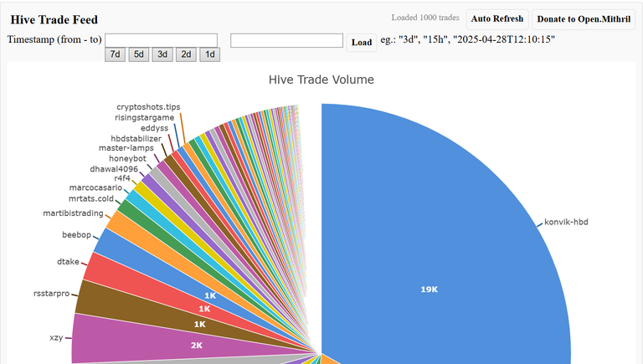Click the 'dhawal4096' pie label
Viewport: 643px width, 364px height.
(x=114, y=169)
